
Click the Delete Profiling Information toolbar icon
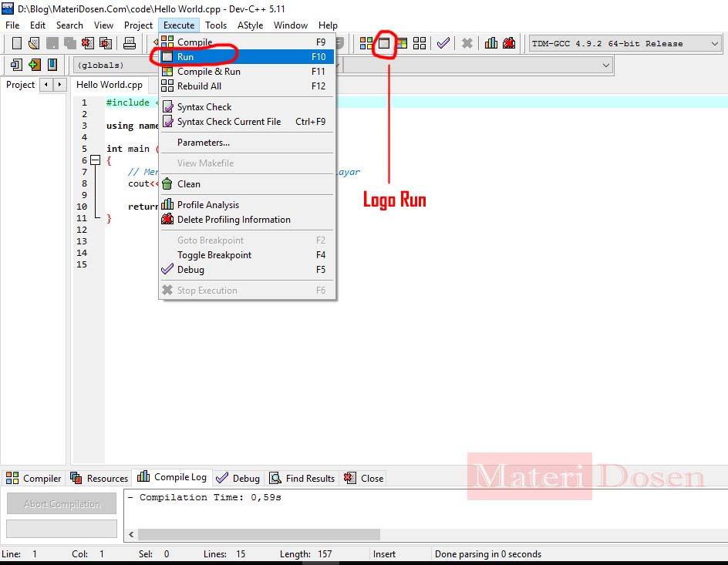(x=509, y=43)
